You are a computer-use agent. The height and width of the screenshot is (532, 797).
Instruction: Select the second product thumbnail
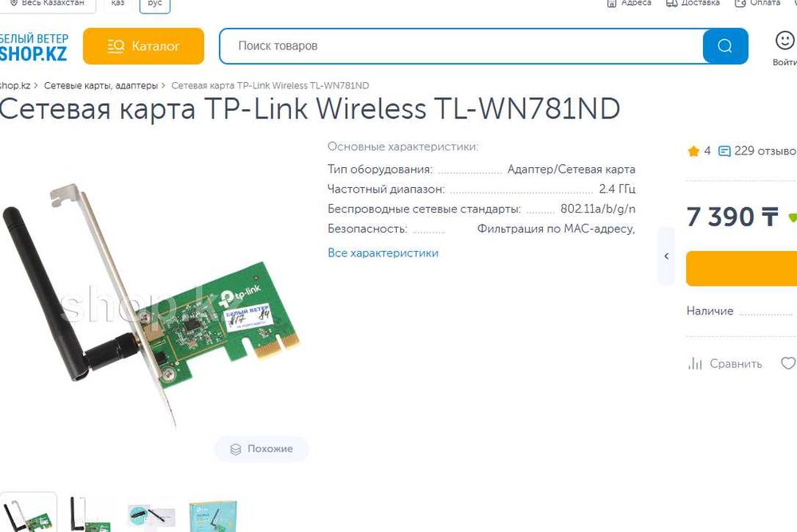(x=89, y=514)
